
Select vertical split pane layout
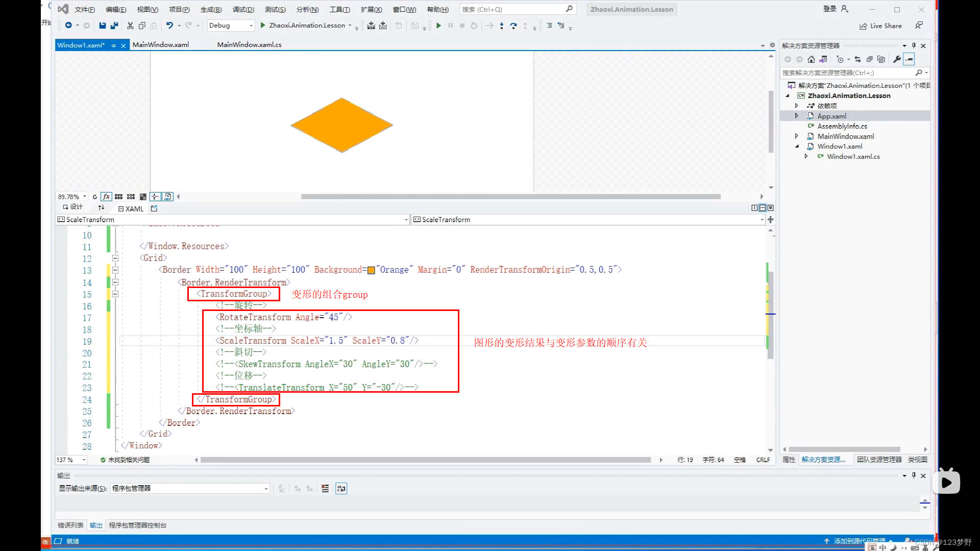click(754, 208)
